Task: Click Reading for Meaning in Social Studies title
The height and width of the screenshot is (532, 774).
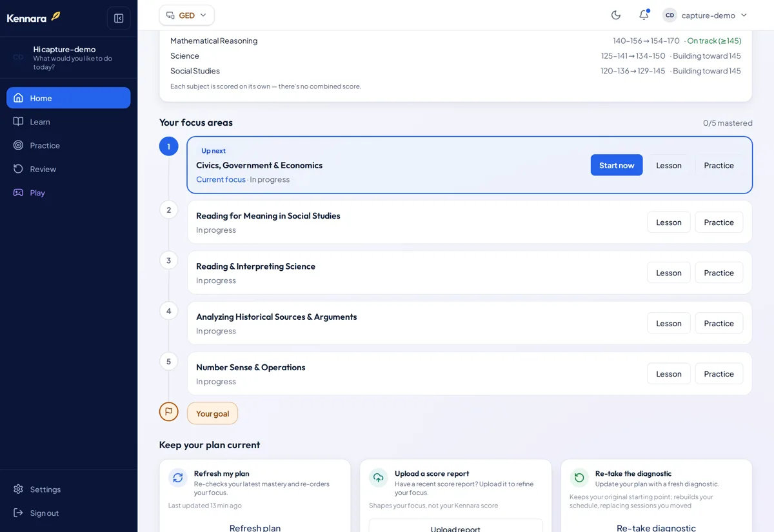Action: coord(268,215)
